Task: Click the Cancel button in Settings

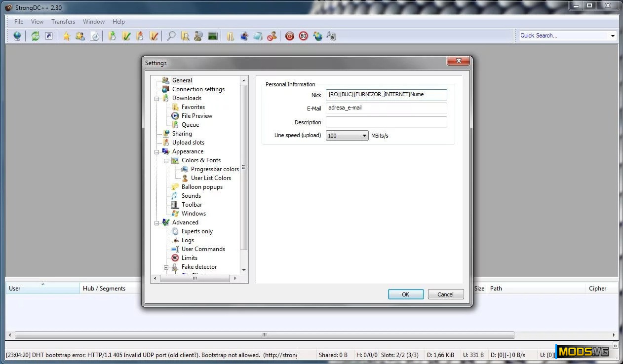Action: [445, 294]
